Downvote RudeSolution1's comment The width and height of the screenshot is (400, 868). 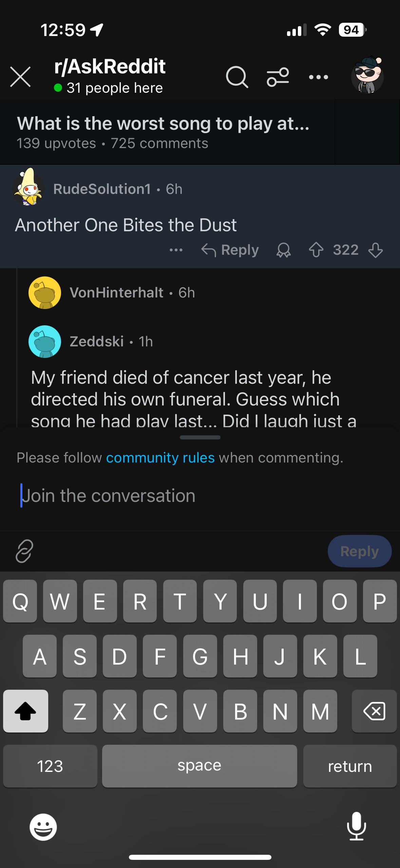pos(376,250)
